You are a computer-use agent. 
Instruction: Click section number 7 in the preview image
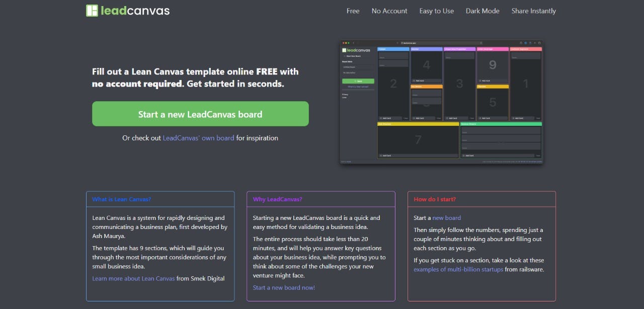(418, 140)
